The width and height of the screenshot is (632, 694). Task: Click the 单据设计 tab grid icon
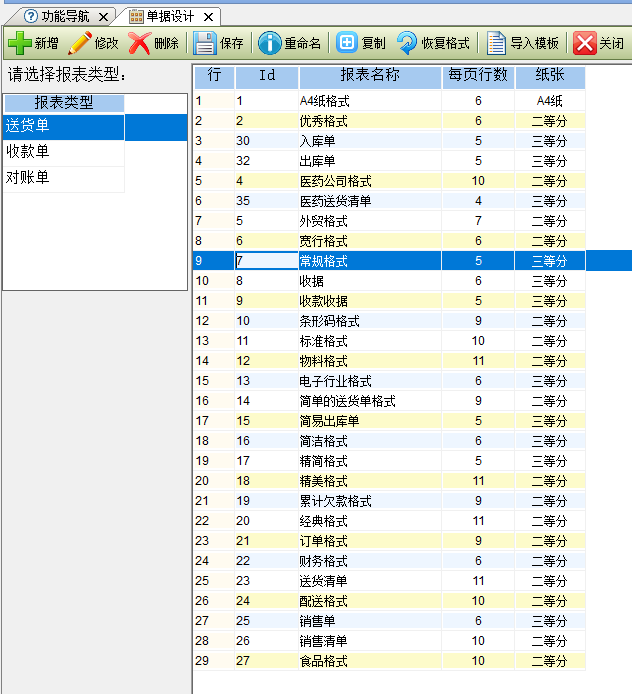click(x=136, y=17)
